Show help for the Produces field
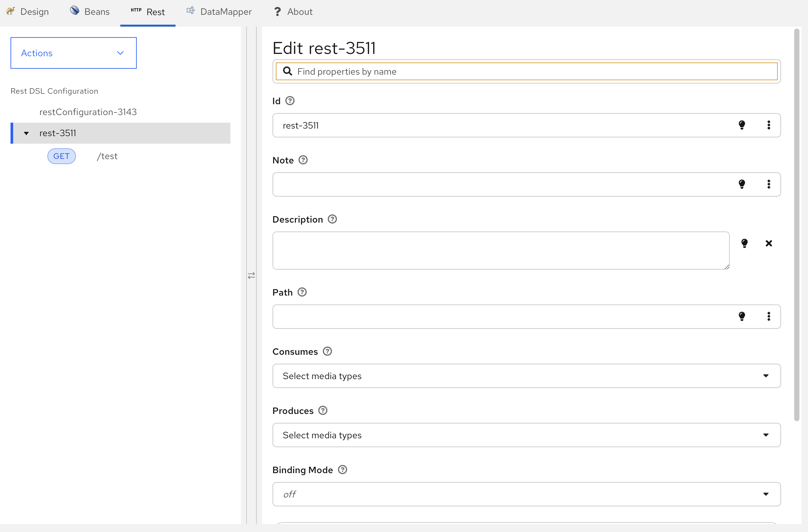808x532 pixels. 323,410
